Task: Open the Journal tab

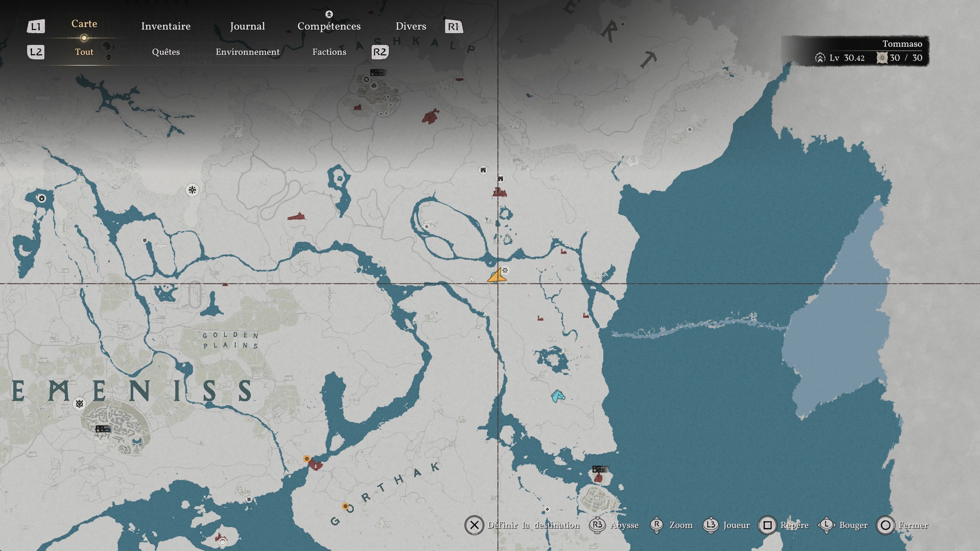Action: pyautogui.click(x=247, y=26)
